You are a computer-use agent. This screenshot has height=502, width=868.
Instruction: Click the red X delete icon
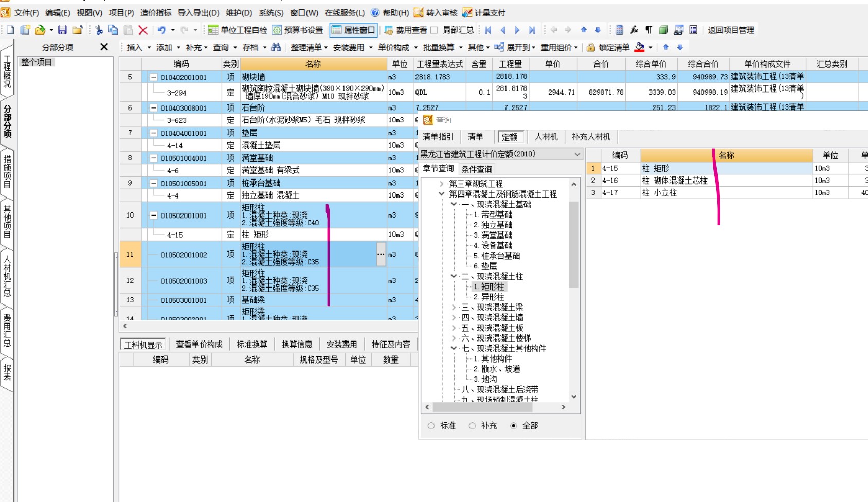tap(143, 30)
